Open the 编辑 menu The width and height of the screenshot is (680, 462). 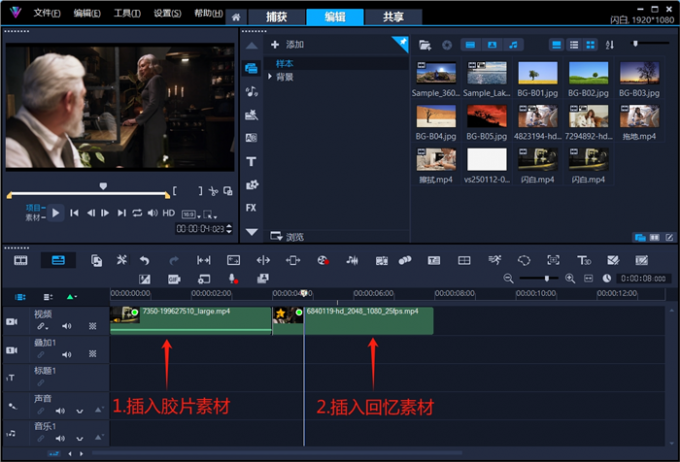(x=87, y=13)
